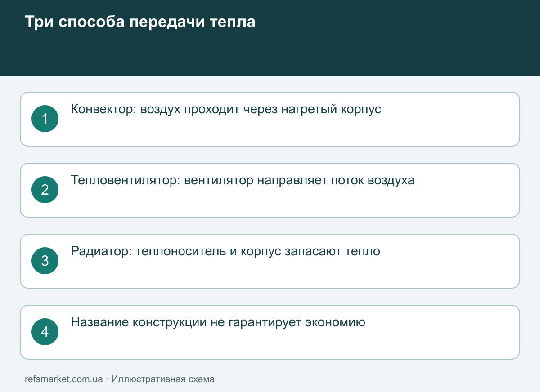Select the number 2 circle badge
This screenshot has height=392, width=540.
(x=45, y=190)
